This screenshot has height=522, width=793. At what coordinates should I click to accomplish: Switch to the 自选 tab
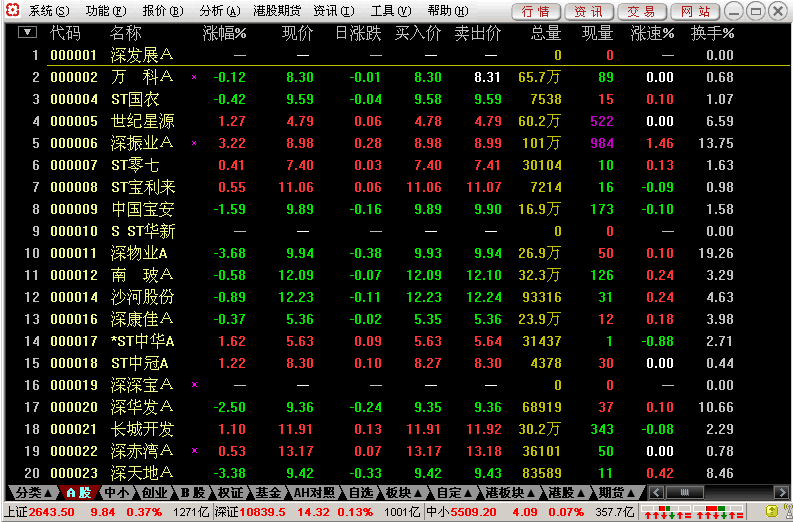pos(361,492)
